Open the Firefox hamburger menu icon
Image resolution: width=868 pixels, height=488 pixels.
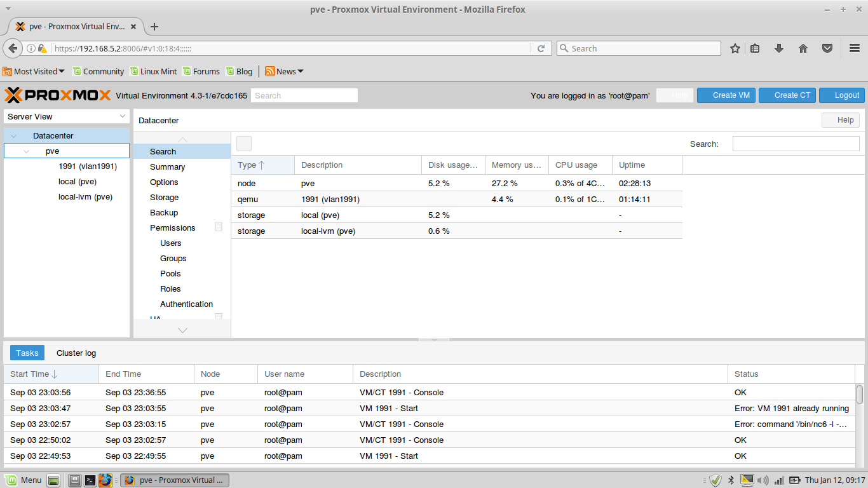[855, 48]
